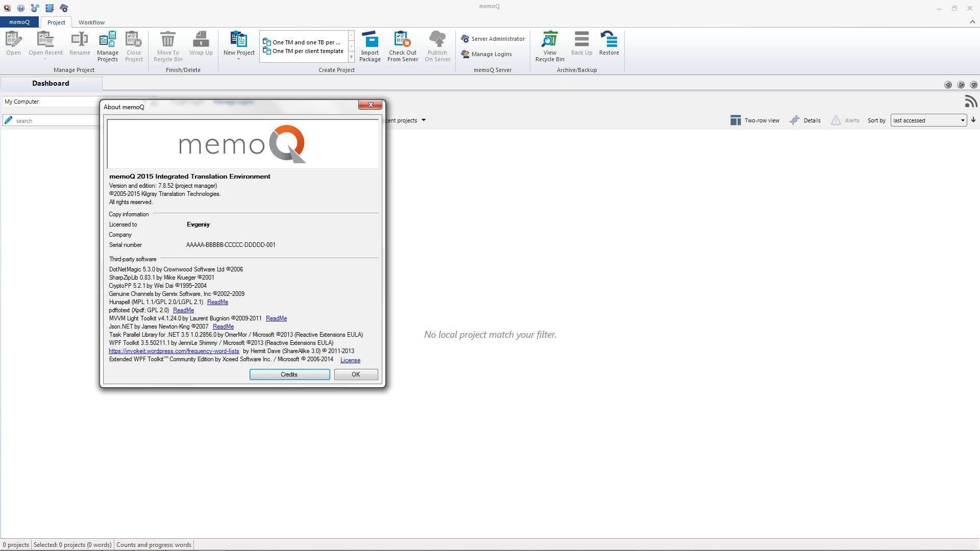Image resolution: width=980 pixels, height=551 pixels.
Task: Click the 'Counts and progress: words' status entry
Action: [x=154, y=545]
